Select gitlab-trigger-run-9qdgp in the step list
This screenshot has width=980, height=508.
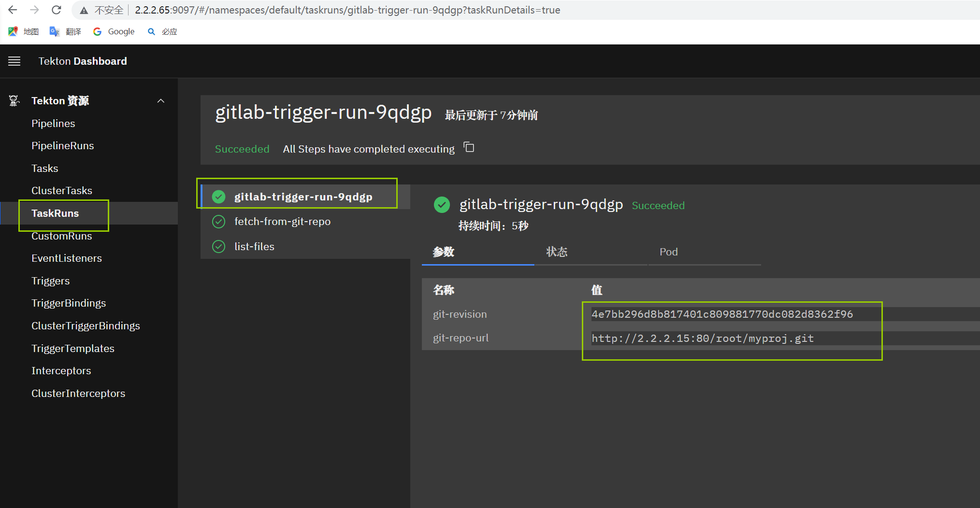(x=305, y=197)
